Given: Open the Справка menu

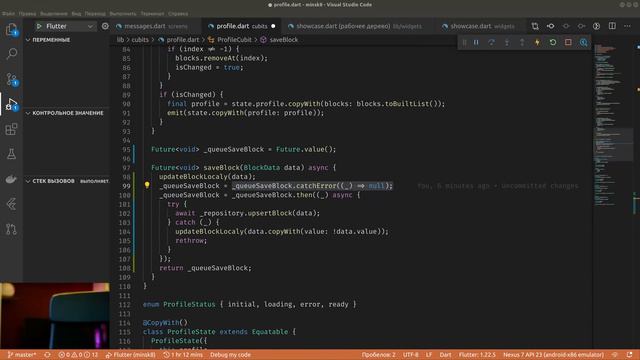Looking at the screenshot, I should click(x=178, y=13).
